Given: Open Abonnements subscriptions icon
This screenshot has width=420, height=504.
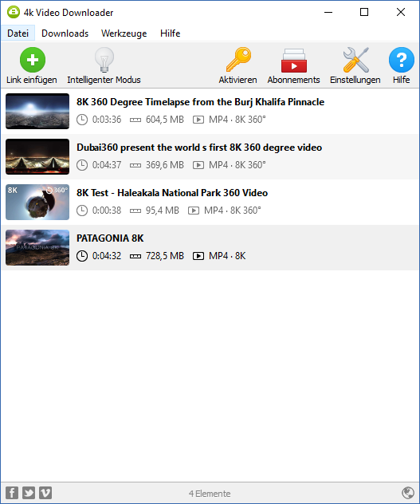Looking at the screenshot, I should 294,61.
